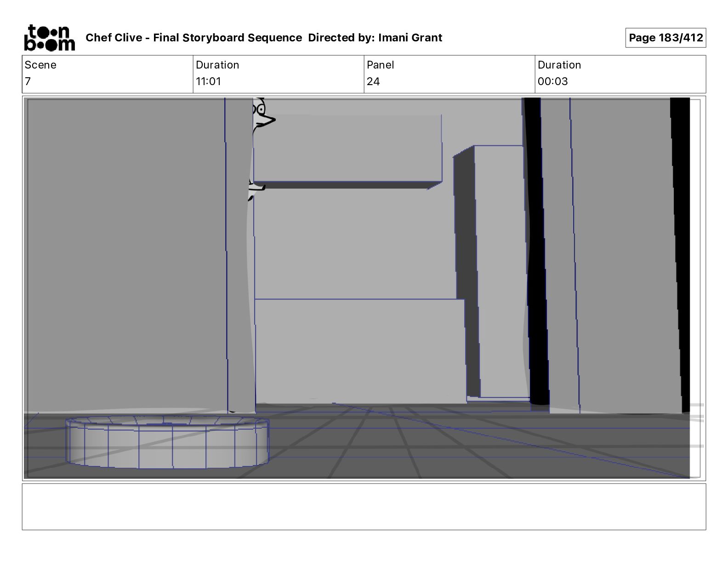Click the round wireframe tub on floor
The image size is (728, 563).
pos(167,442)
